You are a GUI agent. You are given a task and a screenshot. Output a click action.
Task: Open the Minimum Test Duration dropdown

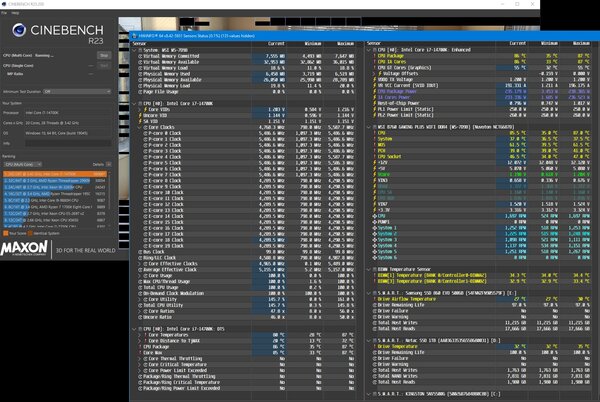pyautogui.click(x=77, y=91)
